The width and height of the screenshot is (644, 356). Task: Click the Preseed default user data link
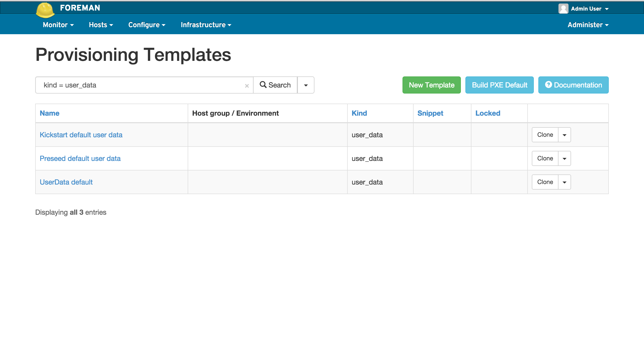point(80,158)
